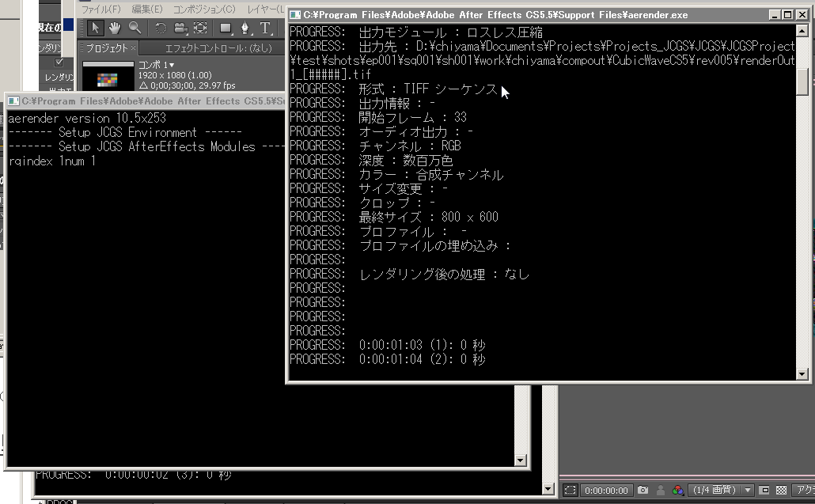Click the left aerender window title bar
This screenshot has width=815, height=504.
tap(146, 100)
